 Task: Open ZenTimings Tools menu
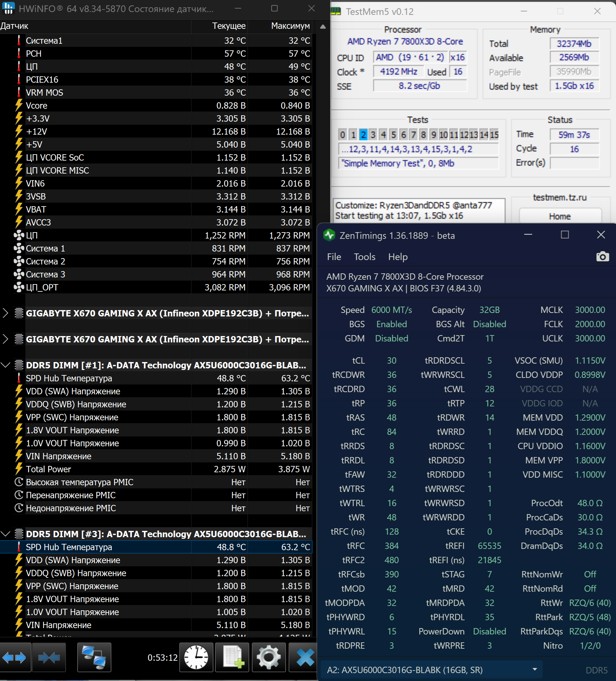click(x=364, y=257)
